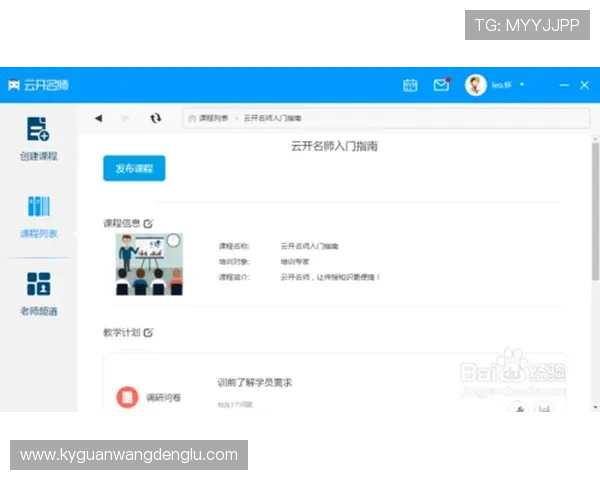The height and width of the screenshot is (480, 600).
Task: Close the 云开名师 window
Action: pos(584,85)
